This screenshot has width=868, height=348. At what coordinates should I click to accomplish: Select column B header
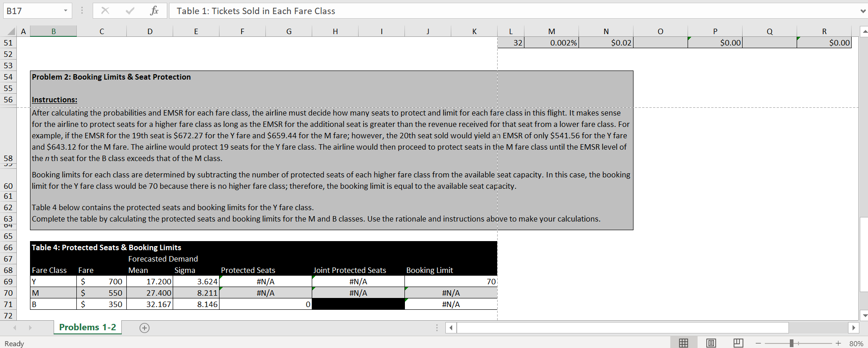pos(54,31)
